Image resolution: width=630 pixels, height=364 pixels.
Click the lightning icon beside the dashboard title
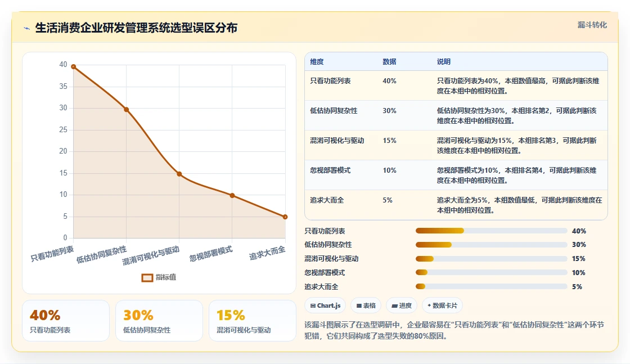point(27,28)
